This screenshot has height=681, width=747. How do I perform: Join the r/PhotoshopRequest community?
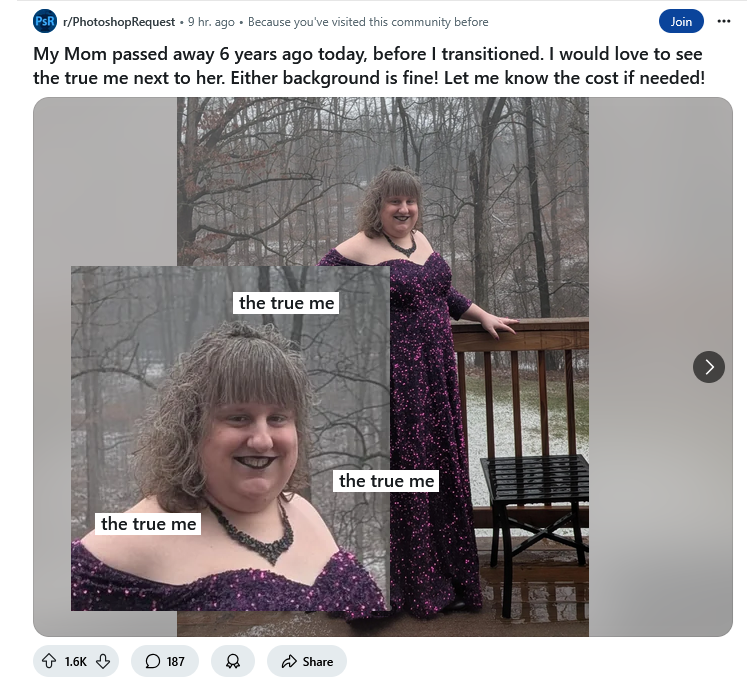pyautogui.click(x=681, y=21)
